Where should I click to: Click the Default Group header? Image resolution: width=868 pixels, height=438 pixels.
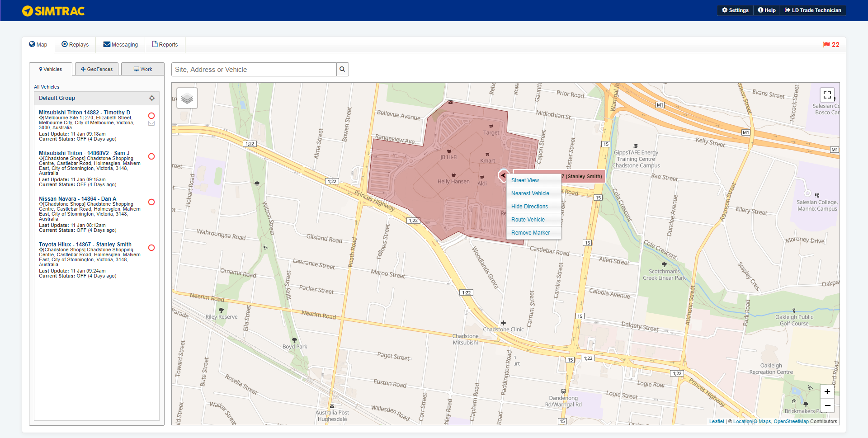pos(97,98)
